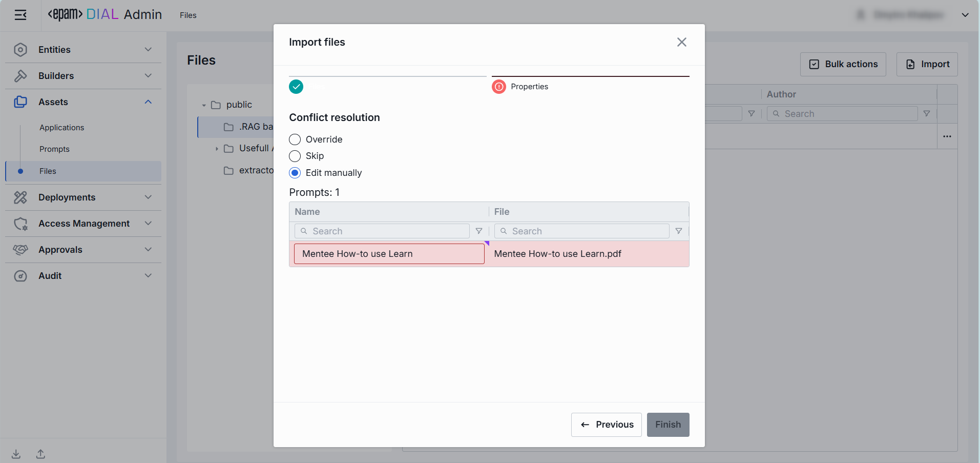This screenshot has width=980, height=463.
Task: Click the download icon at the sidebar bottom
Action: click(16, 454)
